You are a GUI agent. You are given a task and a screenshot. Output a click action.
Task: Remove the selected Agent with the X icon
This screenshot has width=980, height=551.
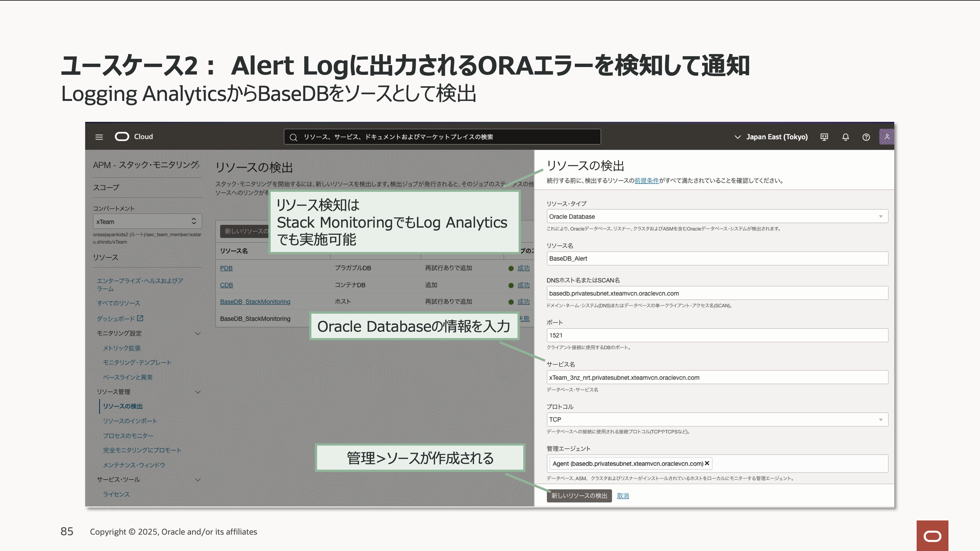[x=707, y=463]
